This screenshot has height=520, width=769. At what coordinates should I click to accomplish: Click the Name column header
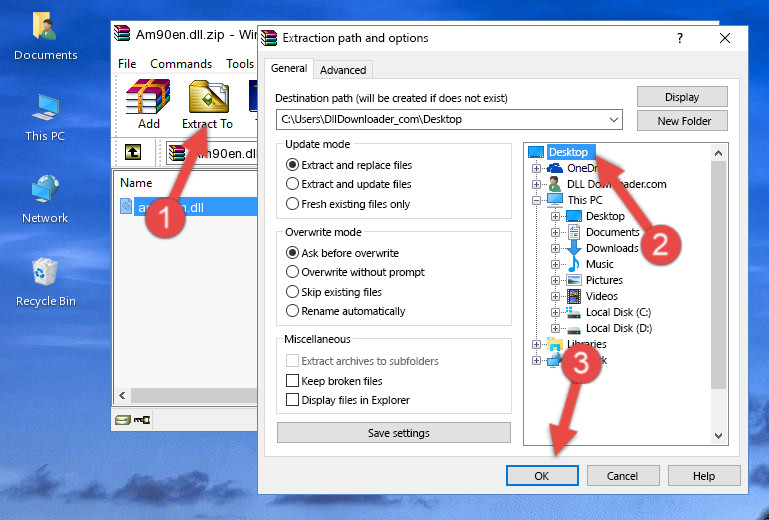pyautogui.click(x=136, y=182)
